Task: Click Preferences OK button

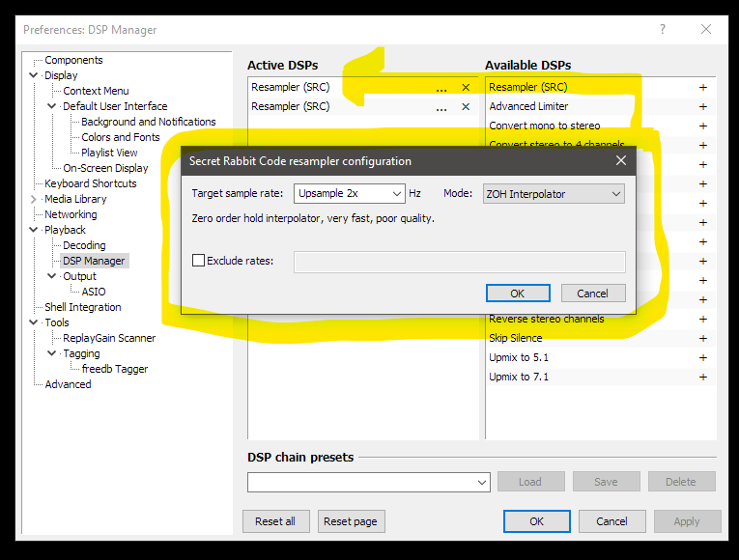Action: (537, 521)
